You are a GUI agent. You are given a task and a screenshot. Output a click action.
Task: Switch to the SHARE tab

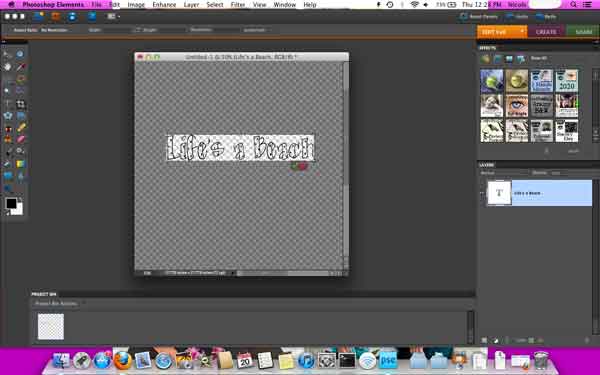click(583, 32)
